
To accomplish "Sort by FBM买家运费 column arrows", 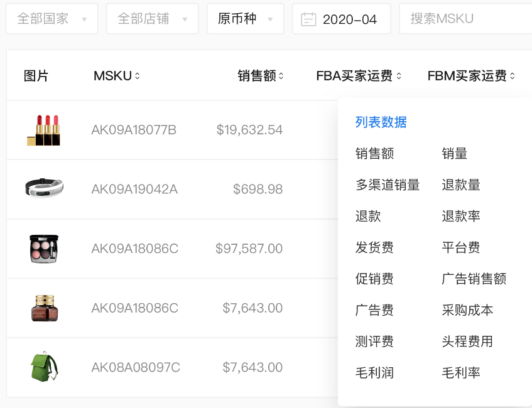I will tap(512, 76).
